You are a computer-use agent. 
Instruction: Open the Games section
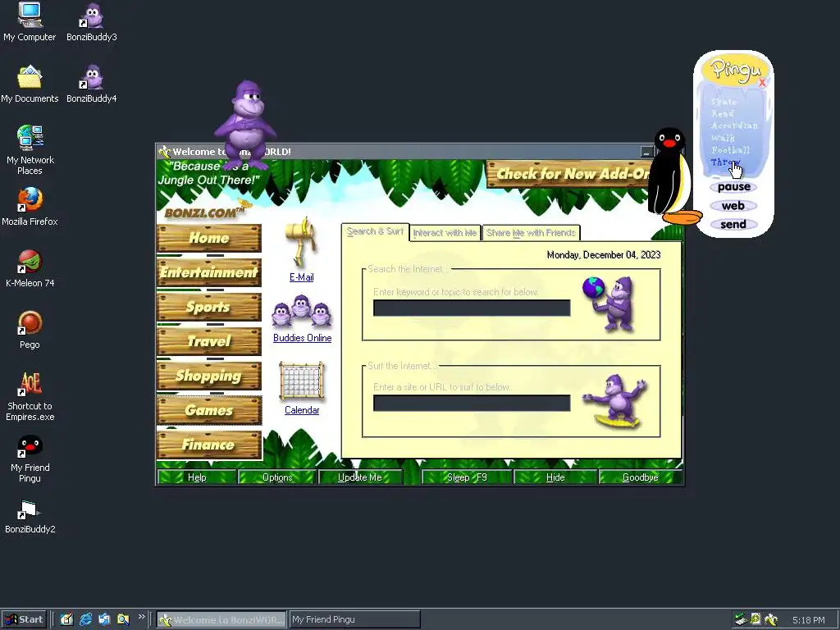[x=209, y=410]
